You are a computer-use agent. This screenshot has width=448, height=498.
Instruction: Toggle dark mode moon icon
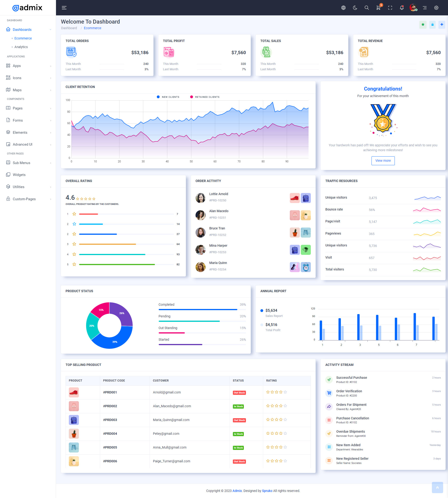click(x=355, y=8)
